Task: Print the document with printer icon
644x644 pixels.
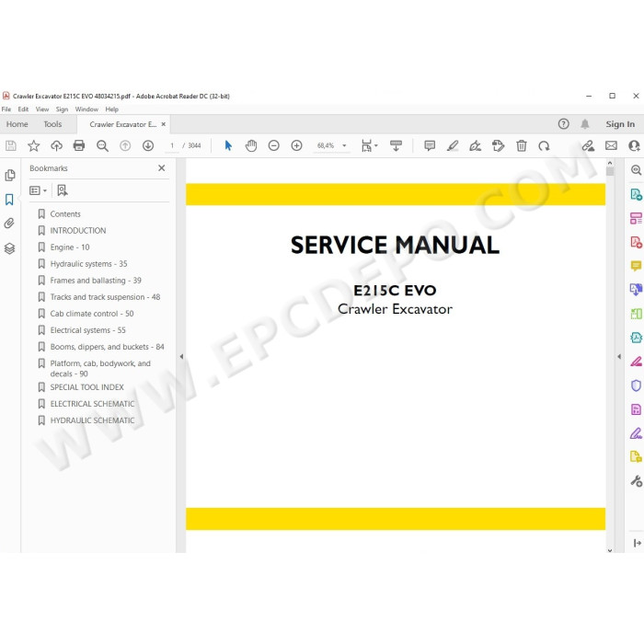Action: (x=79, y=145)
